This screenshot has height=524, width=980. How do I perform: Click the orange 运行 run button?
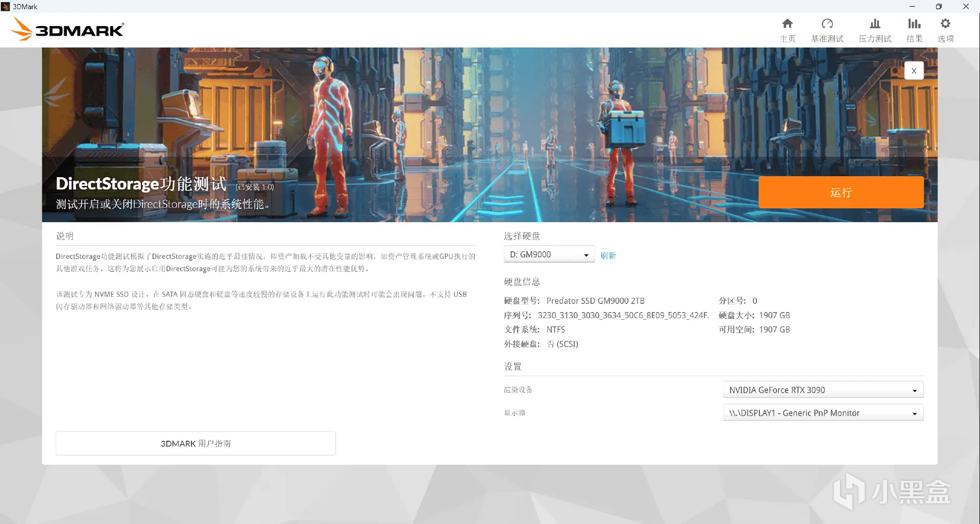841,193
